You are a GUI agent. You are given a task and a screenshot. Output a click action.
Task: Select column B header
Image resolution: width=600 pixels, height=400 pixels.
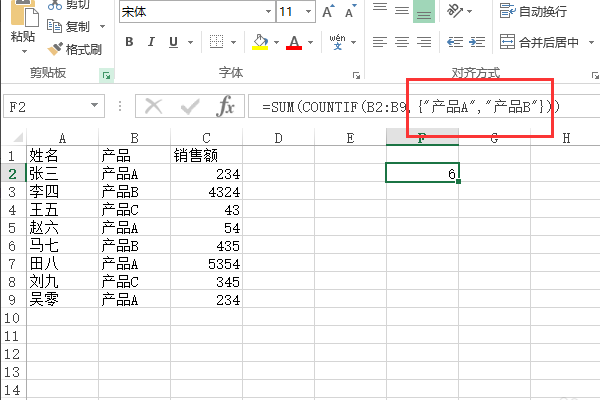click(x=134, y=138)
